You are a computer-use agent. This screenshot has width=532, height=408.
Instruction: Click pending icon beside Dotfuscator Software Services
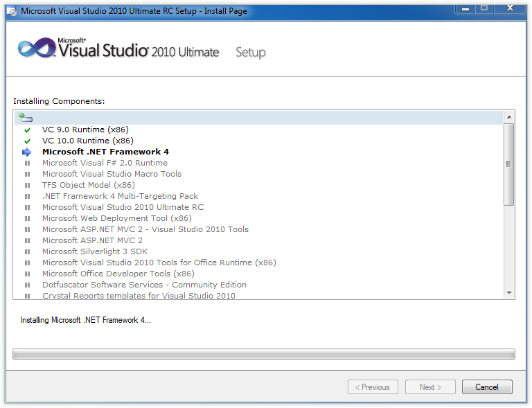coord(27,285)
